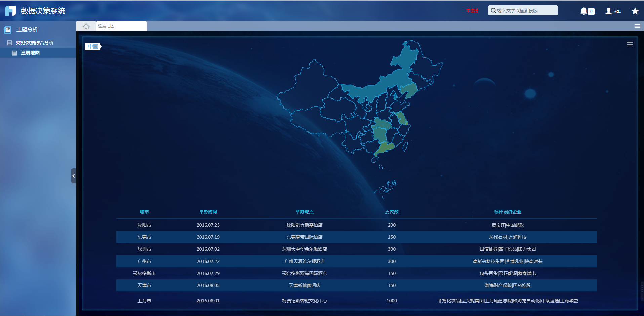This screenshot has width=644, height=316.
Task: Go to the home tab icon
Action: click(86, 26)
